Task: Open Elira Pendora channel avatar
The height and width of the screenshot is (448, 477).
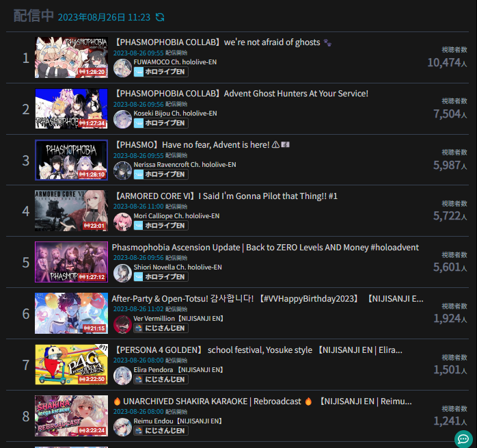Action: coord(122,375)
